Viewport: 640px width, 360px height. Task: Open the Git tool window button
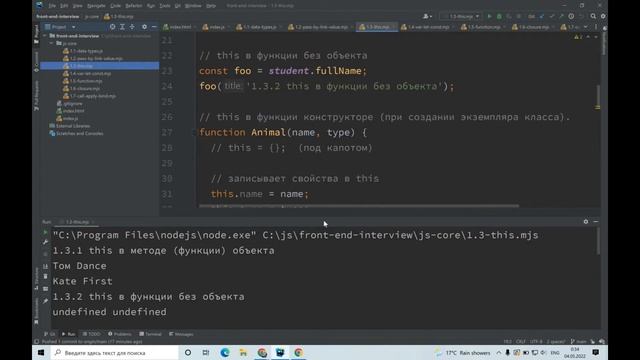(x=50, y=334)
